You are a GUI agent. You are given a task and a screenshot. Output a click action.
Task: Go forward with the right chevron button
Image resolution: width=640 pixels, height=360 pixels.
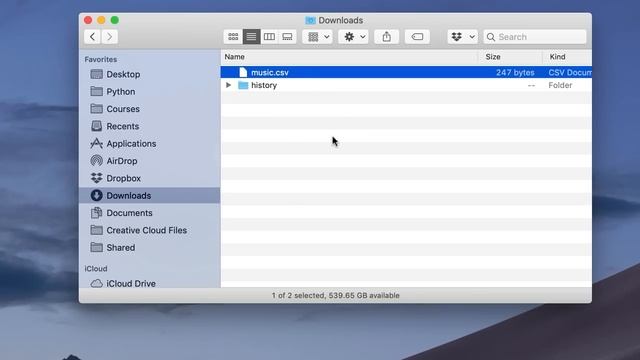[x=109, y=37]
